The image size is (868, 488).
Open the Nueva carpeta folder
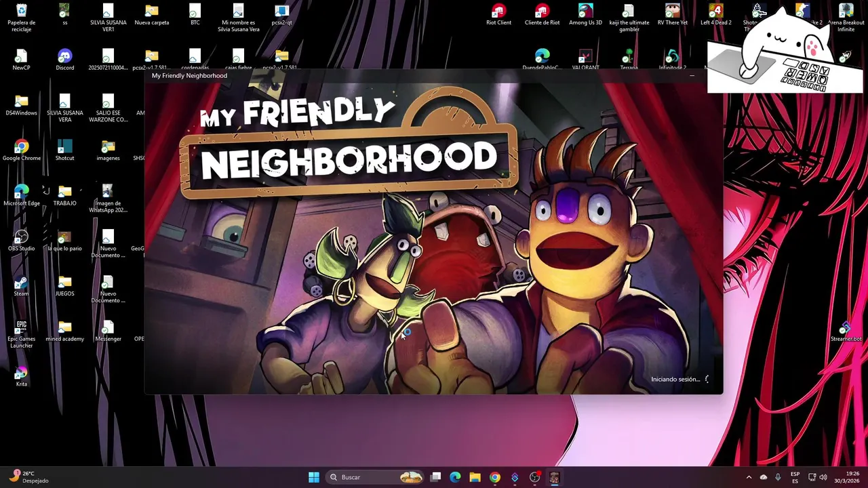pyautogui.click(x=151, y=15)
